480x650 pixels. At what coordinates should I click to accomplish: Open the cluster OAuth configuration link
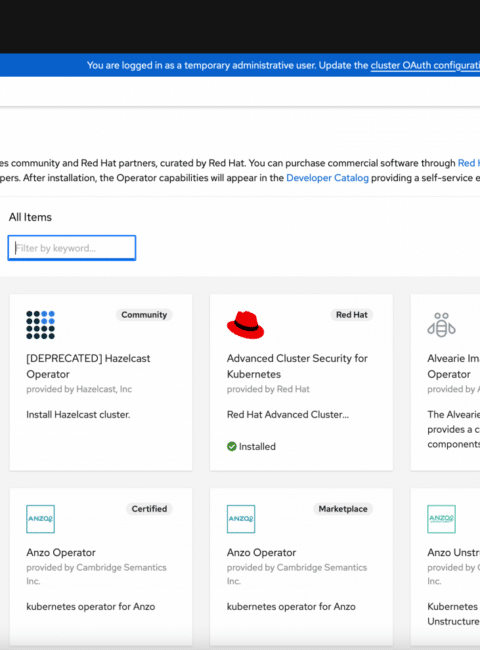tap(425, 65)
